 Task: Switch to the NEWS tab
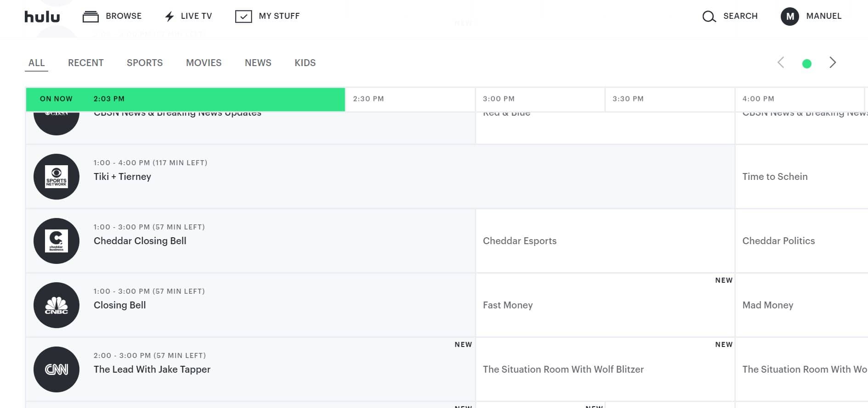pos(258,63)
